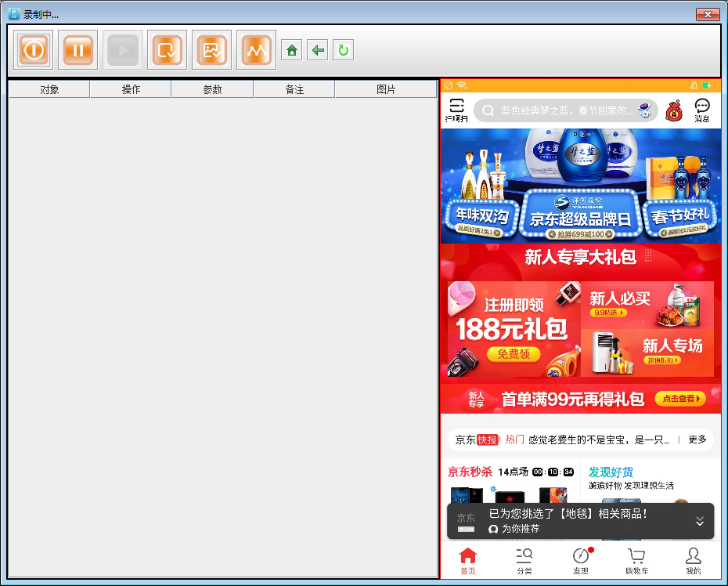Click 更多 link in 京东快报 bar
Screen dimensions: 728x586
coord(697,439)
